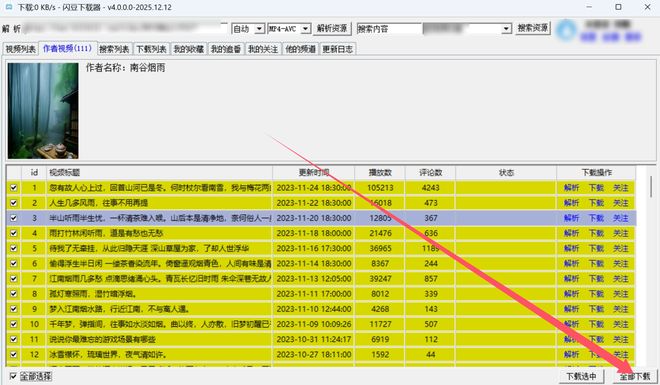Click 下载 link in row 3
Image resolution: width=660 pixels, height=385 pixels.
coord(596,218)
